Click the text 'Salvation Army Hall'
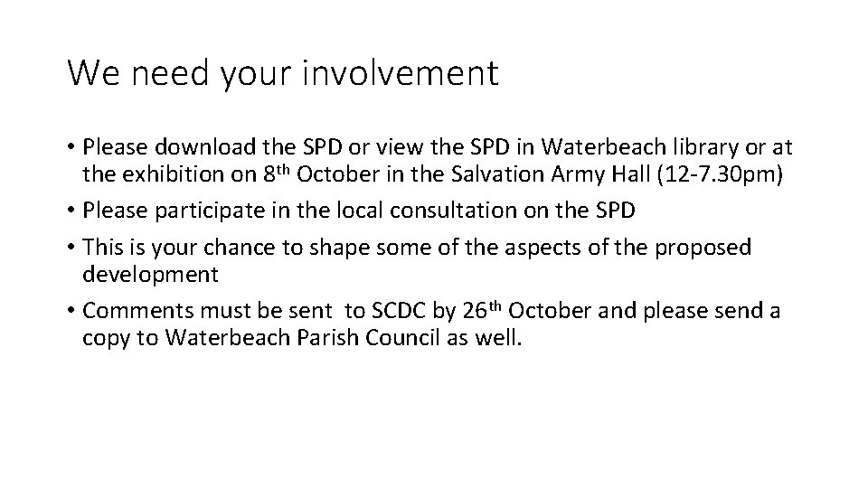 click(551, 174)
